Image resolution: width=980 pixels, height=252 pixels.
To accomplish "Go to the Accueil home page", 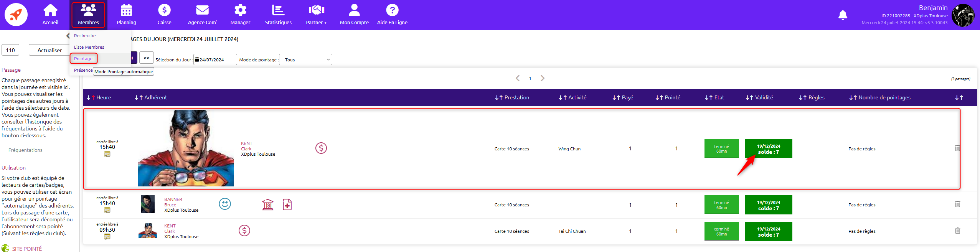I will pyautogui.click(x=50, y=15).
